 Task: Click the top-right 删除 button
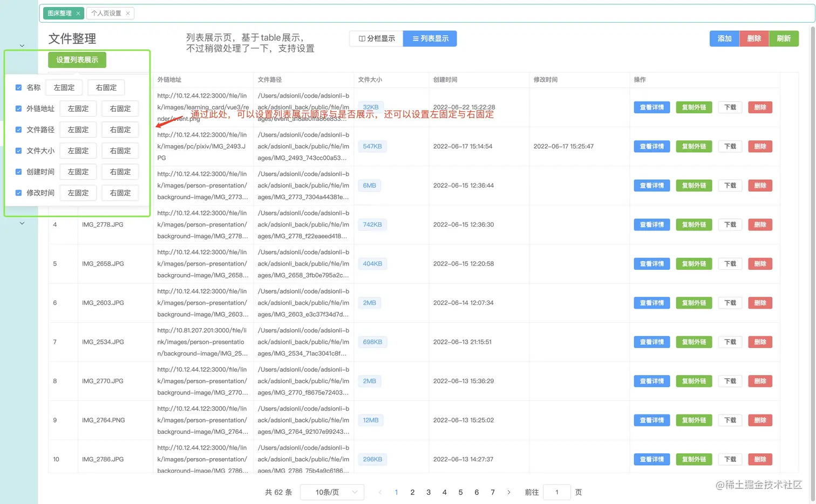click(754, 39)
